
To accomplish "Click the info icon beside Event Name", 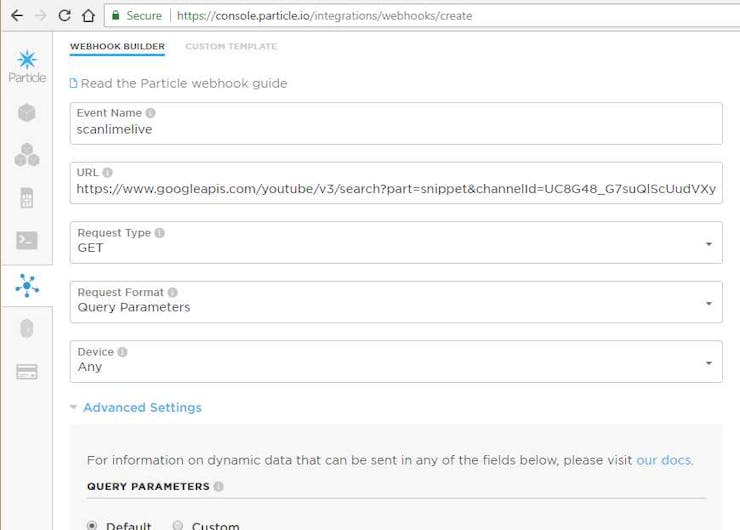I will click(151, 113).
